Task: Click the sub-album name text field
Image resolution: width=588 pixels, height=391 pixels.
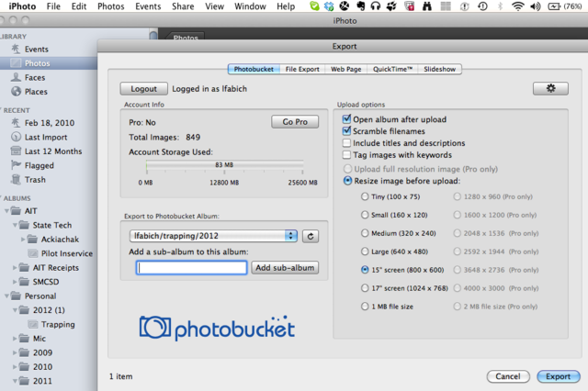Action: 192,268
